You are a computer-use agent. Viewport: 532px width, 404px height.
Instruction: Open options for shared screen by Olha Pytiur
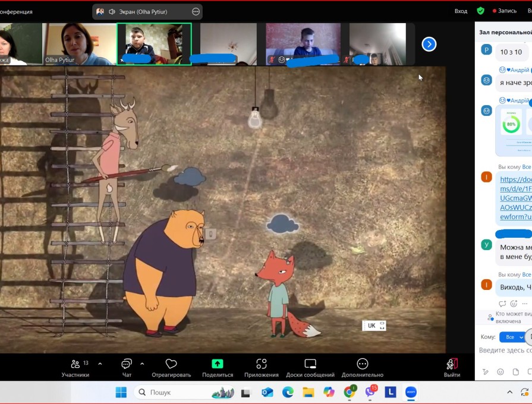[x=196, y=12]
